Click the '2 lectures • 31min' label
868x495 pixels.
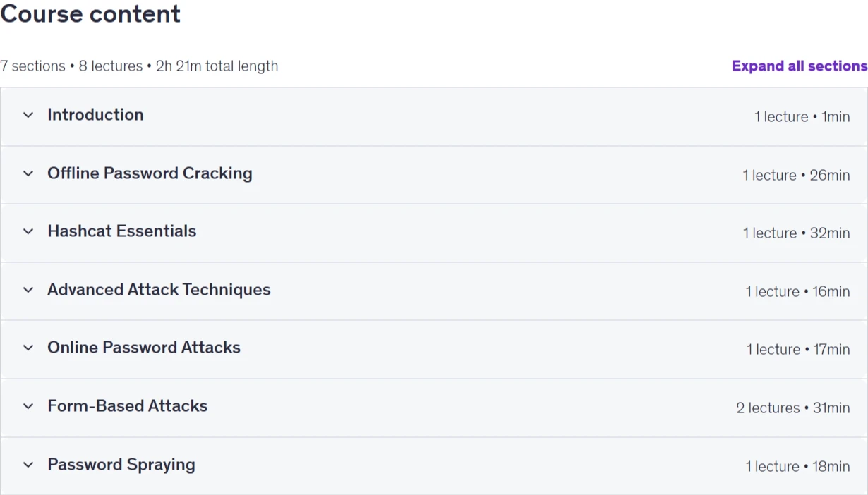tap(793, 408)
